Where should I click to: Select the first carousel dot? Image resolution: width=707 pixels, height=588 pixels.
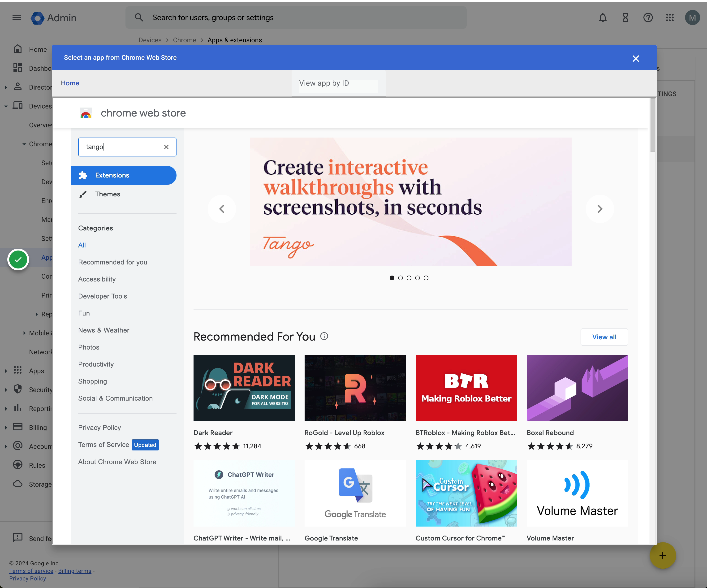[392, 278]
